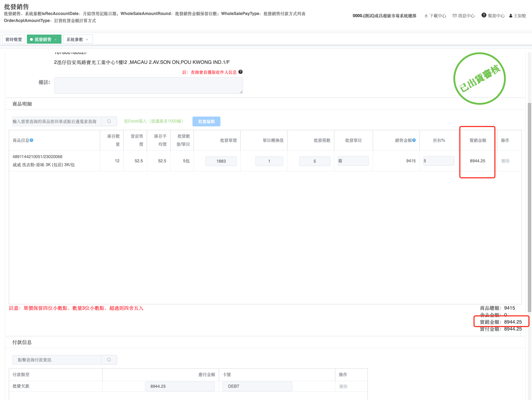
Task: Open 幫助中心 help center
Action: [493, 16]
